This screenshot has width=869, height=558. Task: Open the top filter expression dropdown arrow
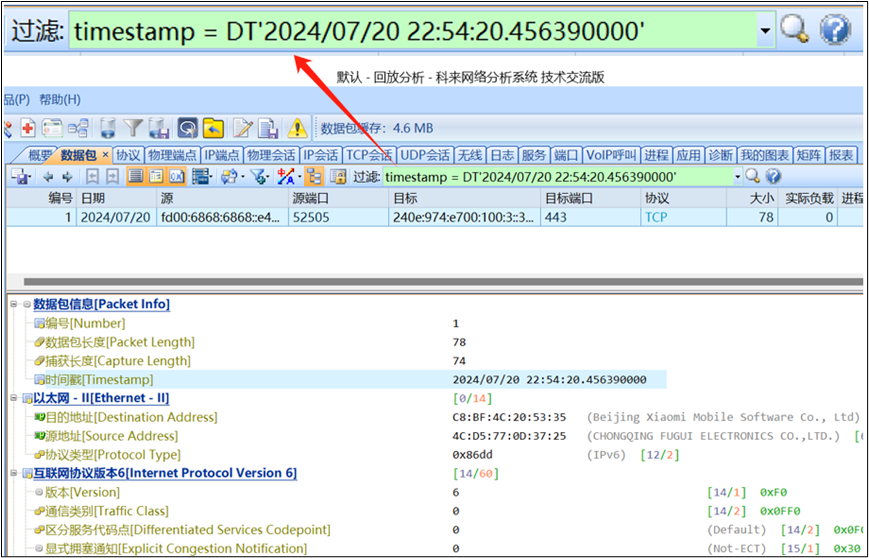766,31
